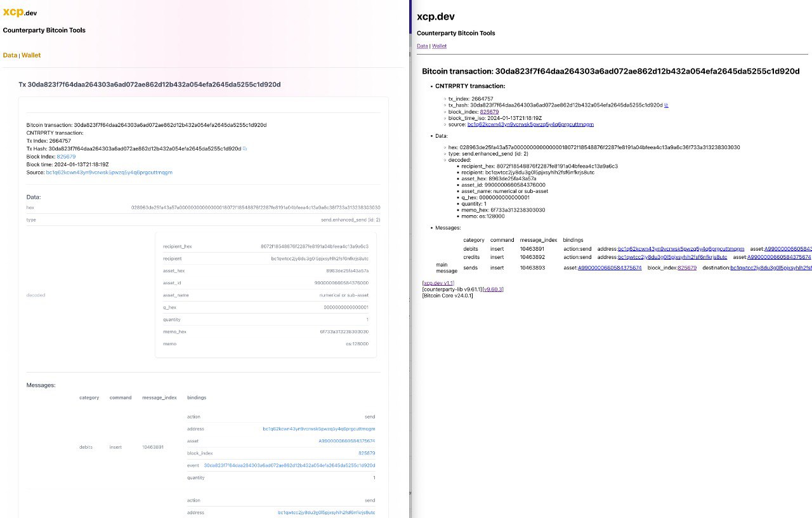The height and width of the screenshot is (518, 812).
Task: Select message_index 10463893 in right table
Action: pos(532,268)
